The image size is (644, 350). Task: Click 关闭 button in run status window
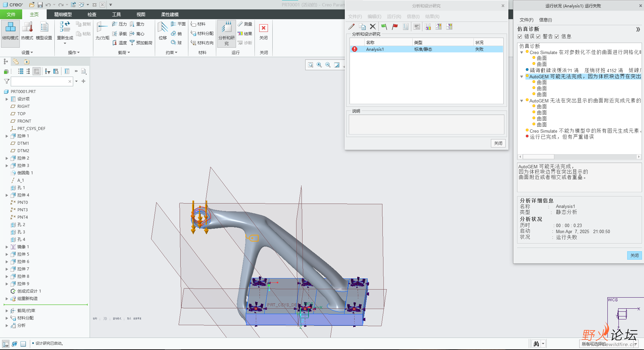[635, 255]
